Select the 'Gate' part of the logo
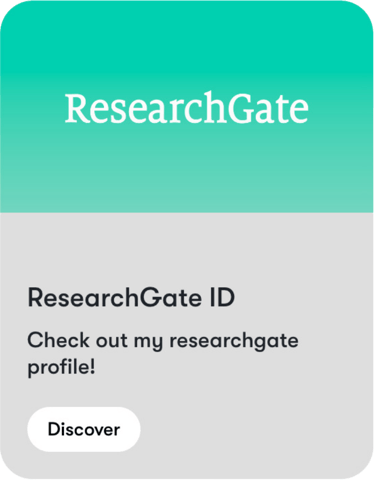Screen dimensions: 375x480 (265, 108)
